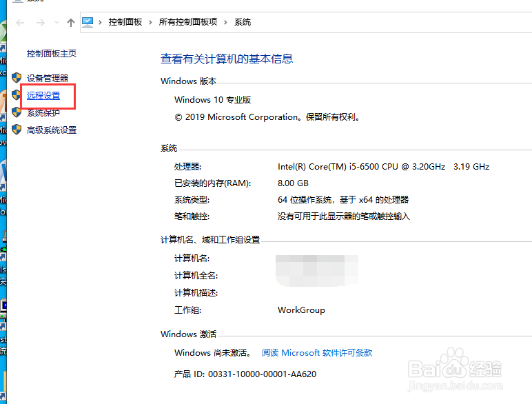Screen dimensions: 532x404
Task: Open recent locations dropdown arrow
Action: (57, 23)
